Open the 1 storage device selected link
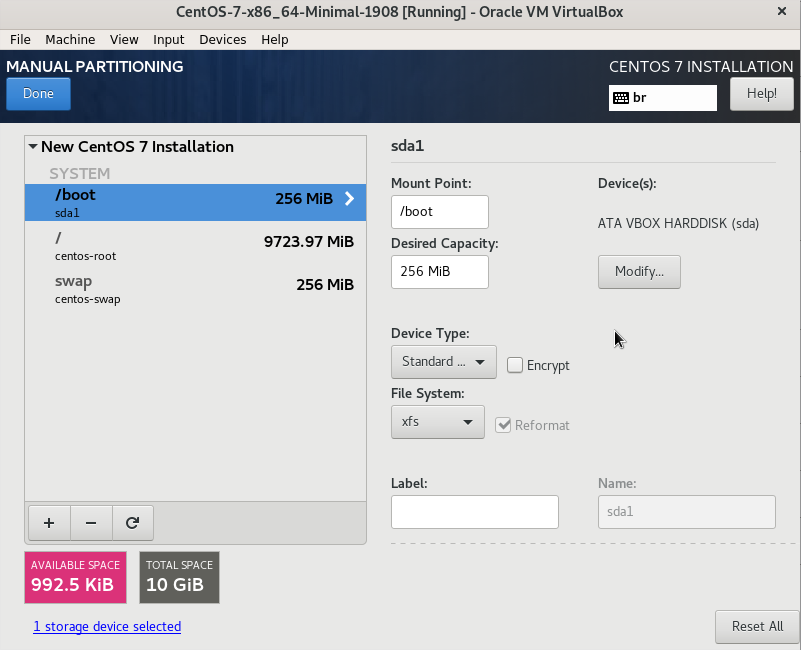This screenshot has height=650, width=801. coord(107,626)
